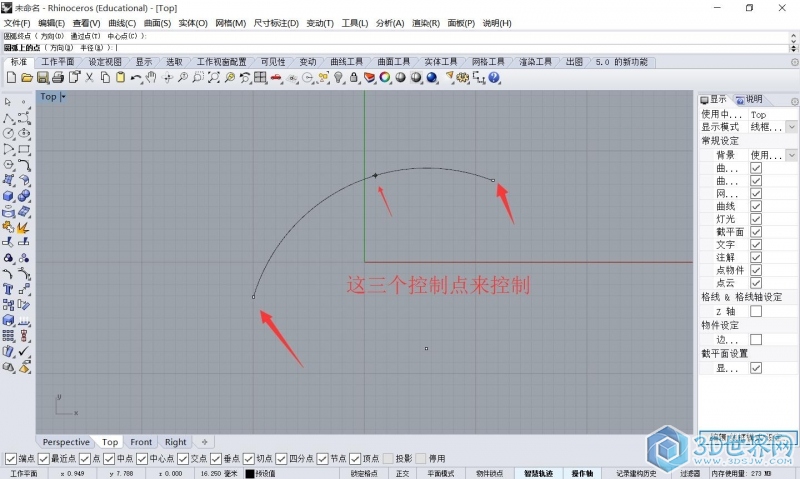Toggle 正交 in status bar

tap(403, 473)
